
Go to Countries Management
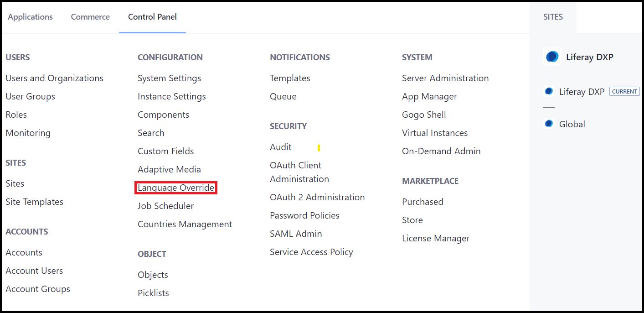click(x=185, y=224)
